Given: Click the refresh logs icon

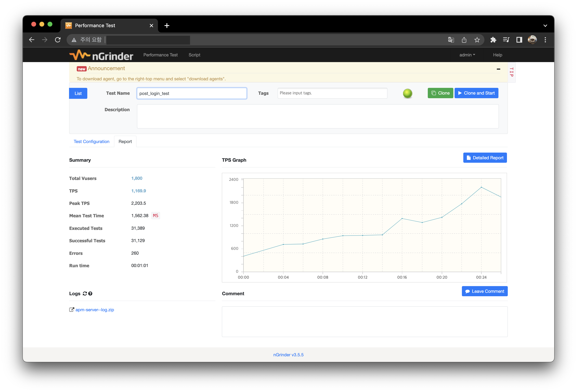Looking at the screenshot, I should coord(85,294).
